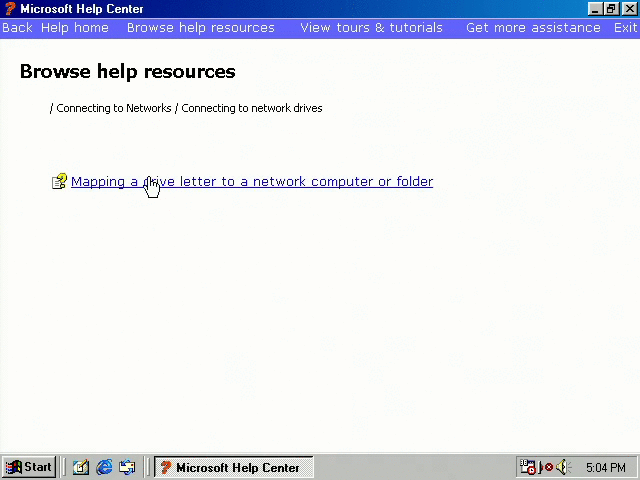Image resolution: width=640 pixels, height=480 pixels.
Task: Click the Help Center title bar question-mark icon
Action: [10, 8]
